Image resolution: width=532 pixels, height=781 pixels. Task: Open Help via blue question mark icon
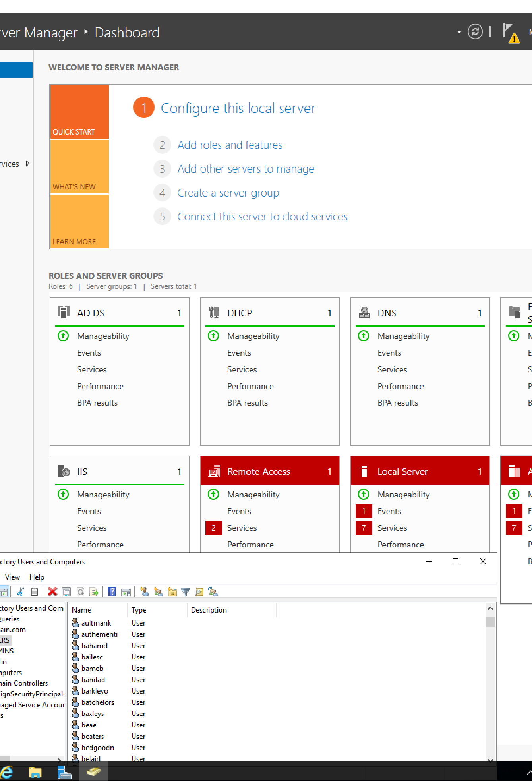112,592
